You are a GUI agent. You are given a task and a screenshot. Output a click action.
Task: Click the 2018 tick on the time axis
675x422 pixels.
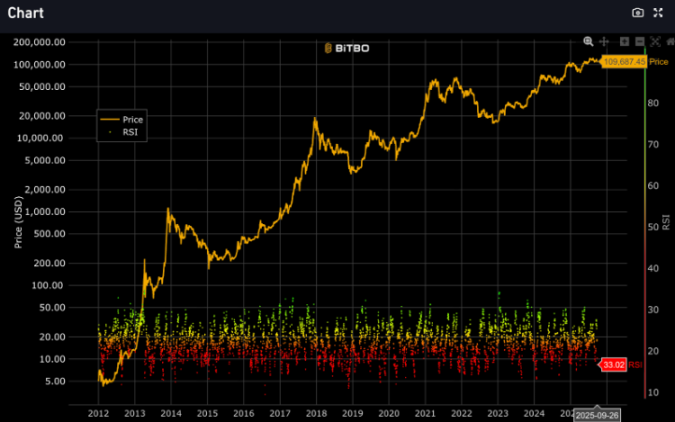click(317, 412)
